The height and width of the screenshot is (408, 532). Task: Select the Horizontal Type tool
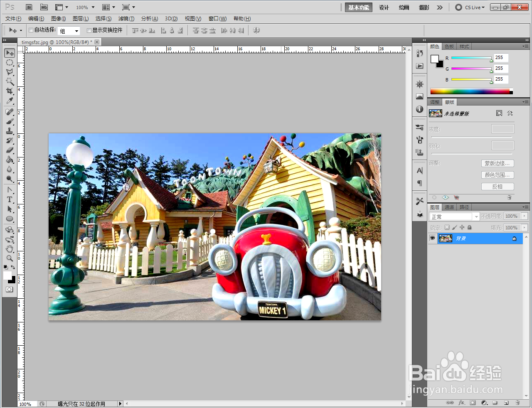10,199
